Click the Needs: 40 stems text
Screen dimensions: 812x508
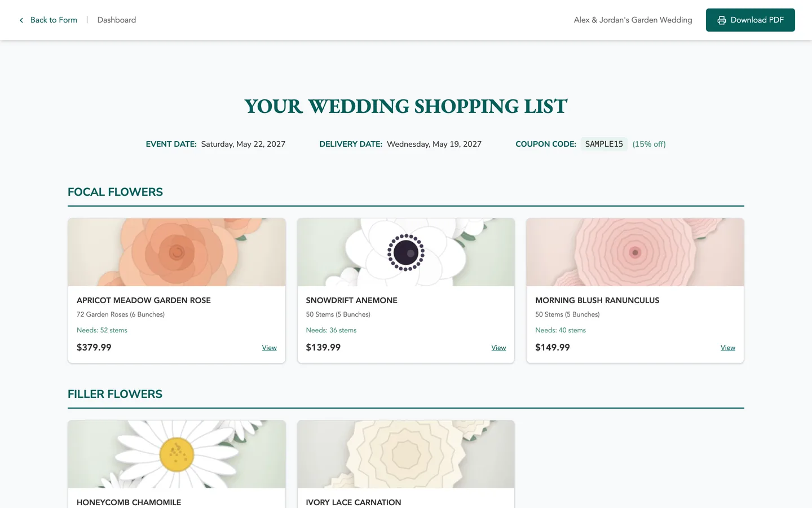click(561, 330)
